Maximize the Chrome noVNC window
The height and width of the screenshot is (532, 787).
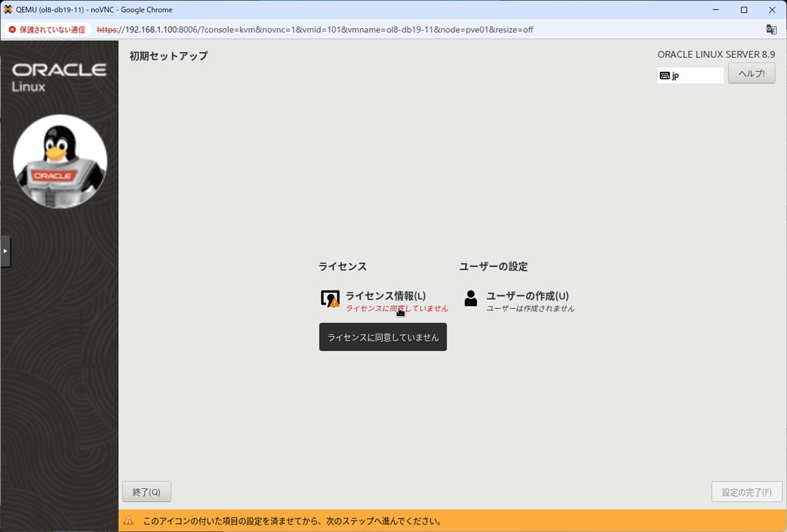[744, 9]
